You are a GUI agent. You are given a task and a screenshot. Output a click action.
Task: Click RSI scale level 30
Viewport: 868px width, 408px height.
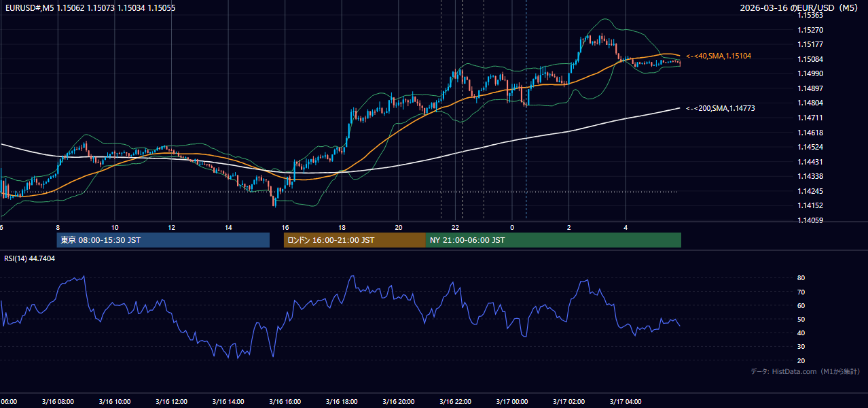[x=801, y=346]
